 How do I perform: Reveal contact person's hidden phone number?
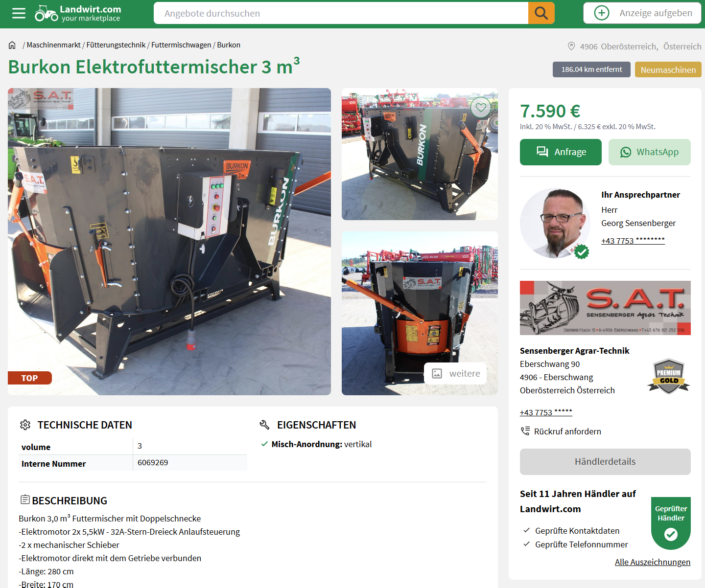tap(633, 240)
